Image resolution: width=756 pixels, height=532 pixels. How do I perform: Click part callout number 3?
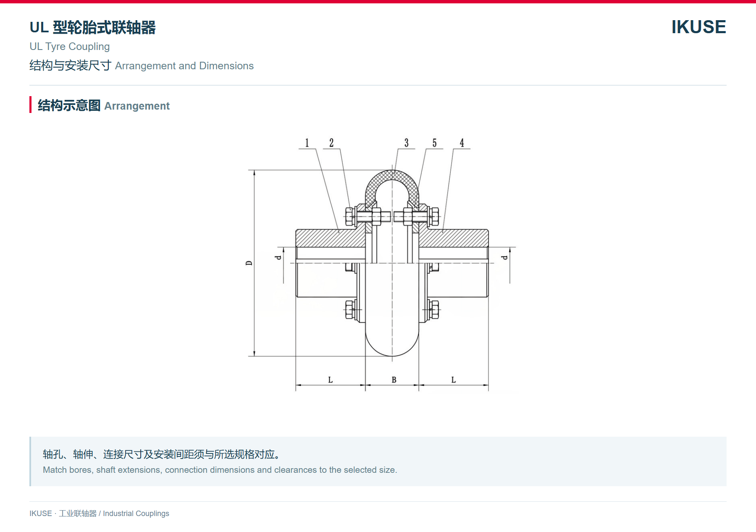[407, 143]
